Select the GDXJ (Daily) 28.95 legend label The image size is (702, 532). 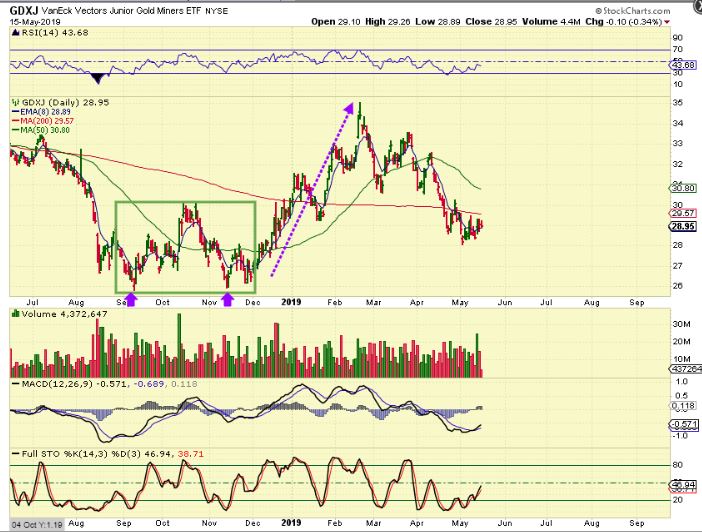65,103
